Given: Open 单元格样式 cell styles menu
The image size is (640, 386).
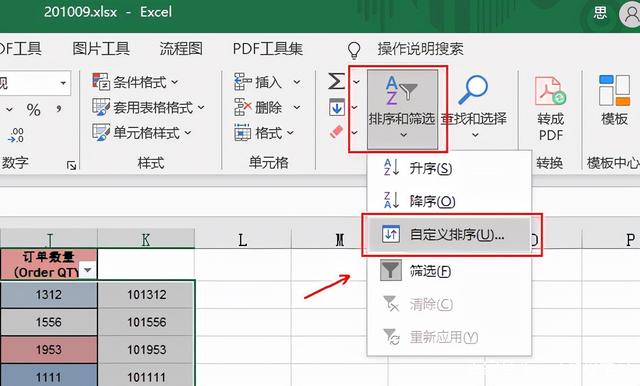Looking at the screenshot, I should pos(142,133).
